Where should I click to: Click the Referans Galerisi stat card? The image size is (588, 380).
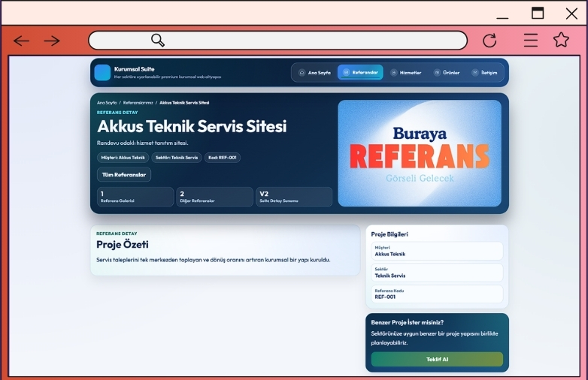pyautogui.click(x=135, y=197)
